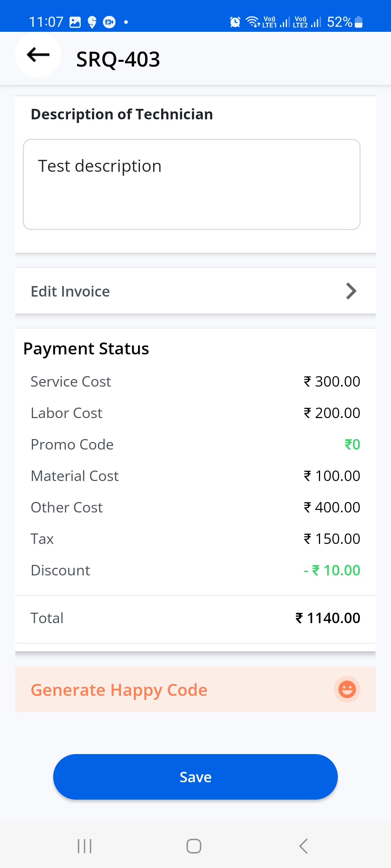Tap the Payment Status heading
The height and width of the screenshot is (868, 391).
(86, 349)
